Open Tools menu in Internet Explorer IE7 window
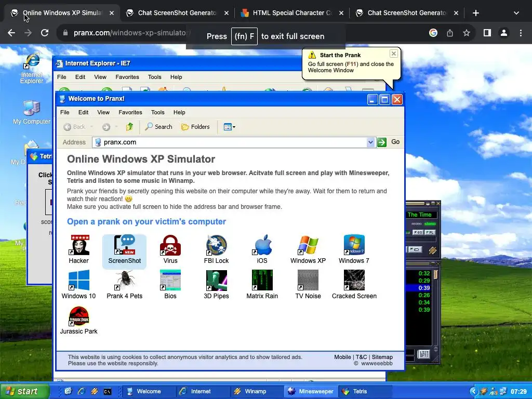The height and width of the screenshot is (399, 532). tap(154, 77)
